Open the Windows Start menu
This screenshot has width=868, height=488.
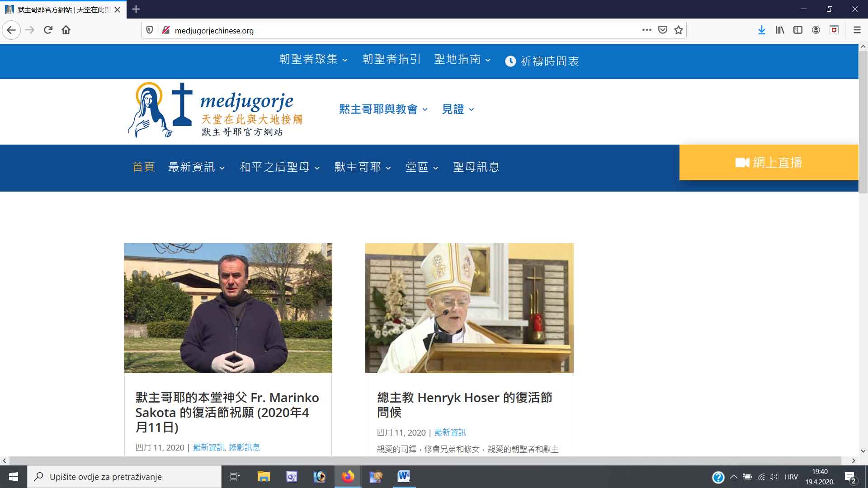click(x=14, y=477)
